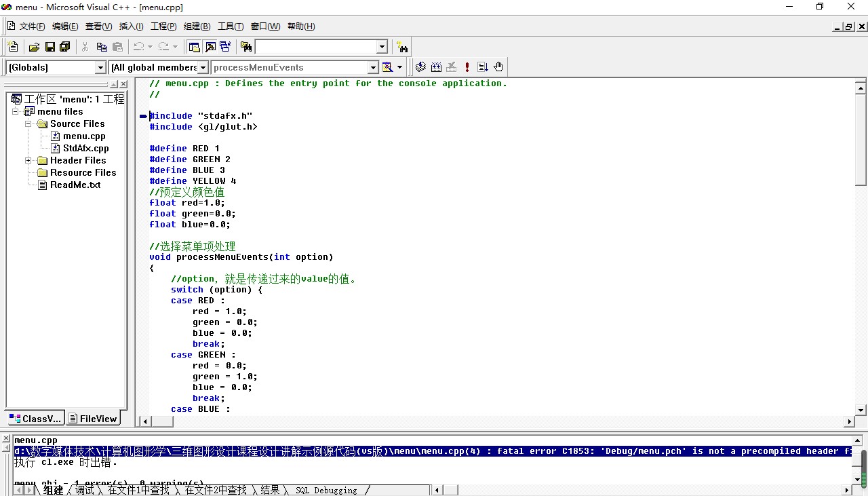Click the Redo arrow icon
868x496 pixels.
(x=163, y=47)
